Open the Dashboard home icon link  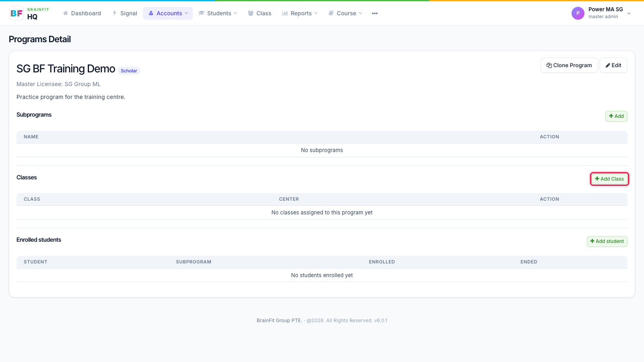82,13
